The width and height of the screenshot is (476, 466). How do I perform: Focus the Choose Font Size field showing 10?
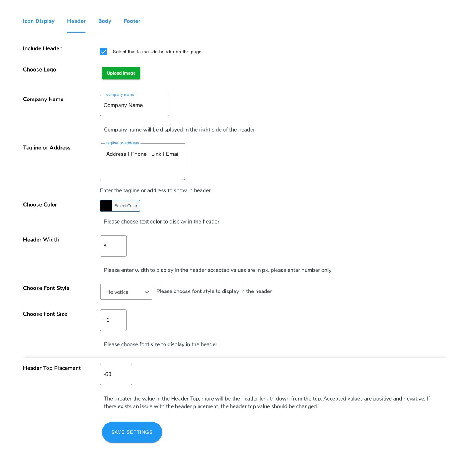(113, 320)
